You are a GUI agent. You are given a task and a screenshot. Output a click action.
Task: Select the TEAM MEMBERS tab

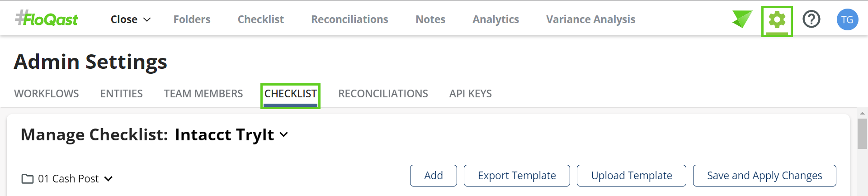[203, 94]
